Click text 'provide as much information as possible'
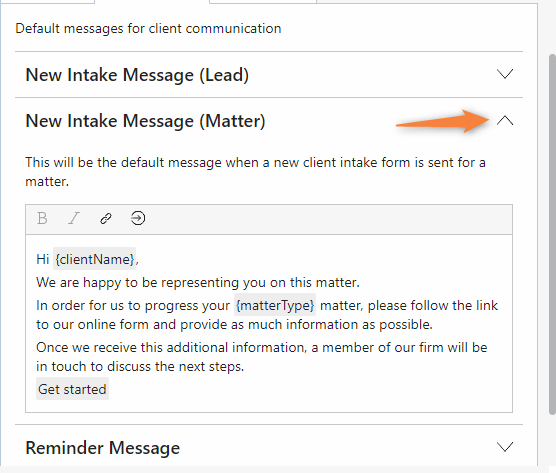This screenshot has height=473, width=556. [x=306, y=324]
